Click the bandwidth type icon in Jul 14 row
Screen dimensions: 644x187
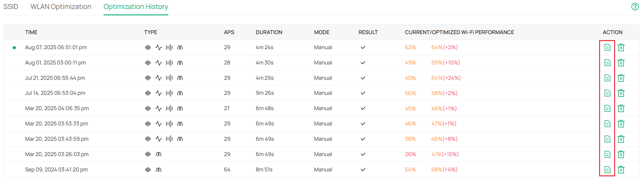[169, 93]
